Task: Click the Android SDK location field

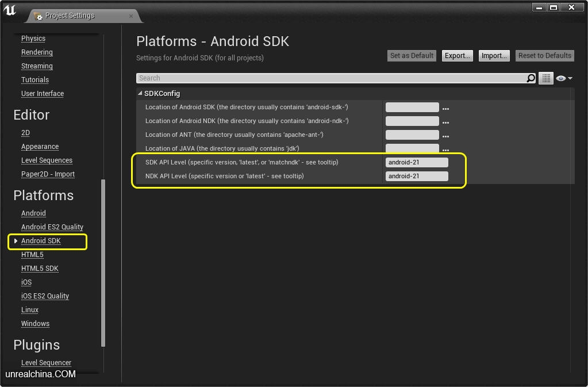Action: point(412,108)
